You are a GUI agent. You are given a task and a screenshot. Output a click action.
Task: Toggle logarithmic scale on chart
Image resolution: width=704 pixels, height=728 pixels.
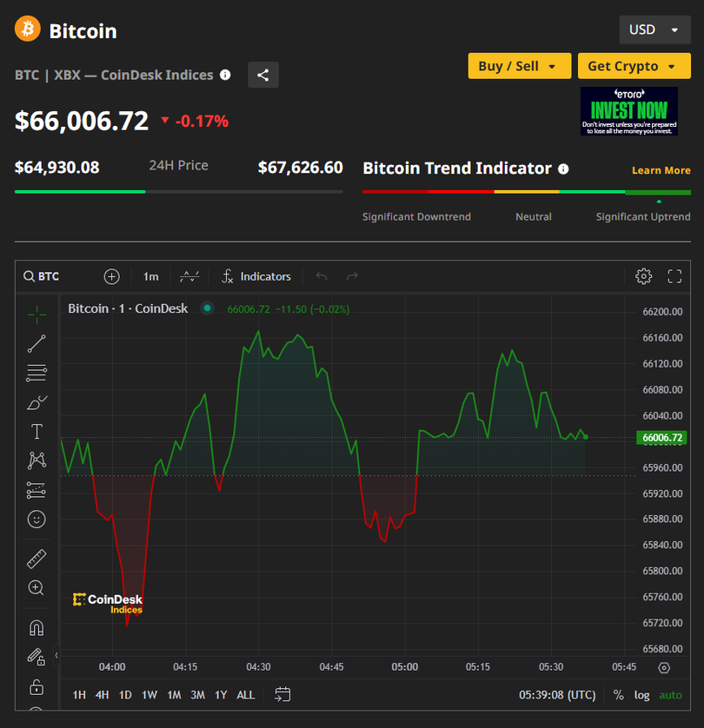click(641, 695)
